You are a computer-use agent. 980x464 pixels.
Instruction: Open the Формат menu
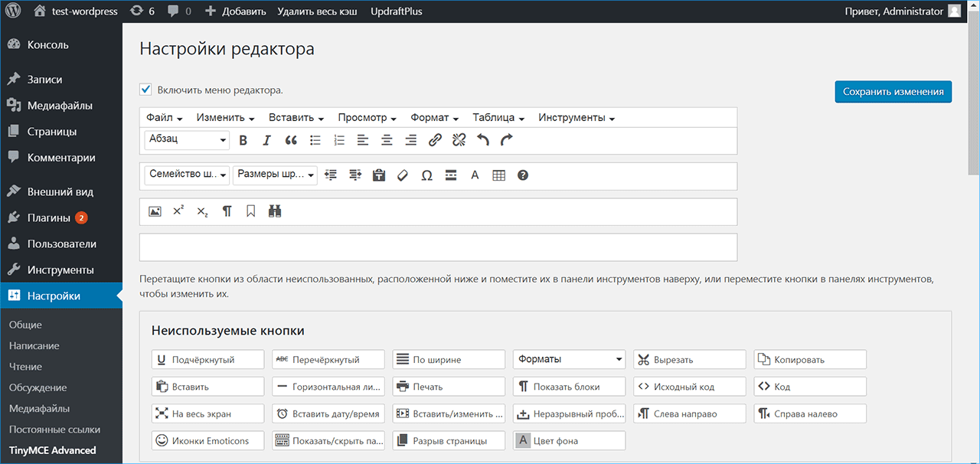pyautogui.click(x=434, y=118)
